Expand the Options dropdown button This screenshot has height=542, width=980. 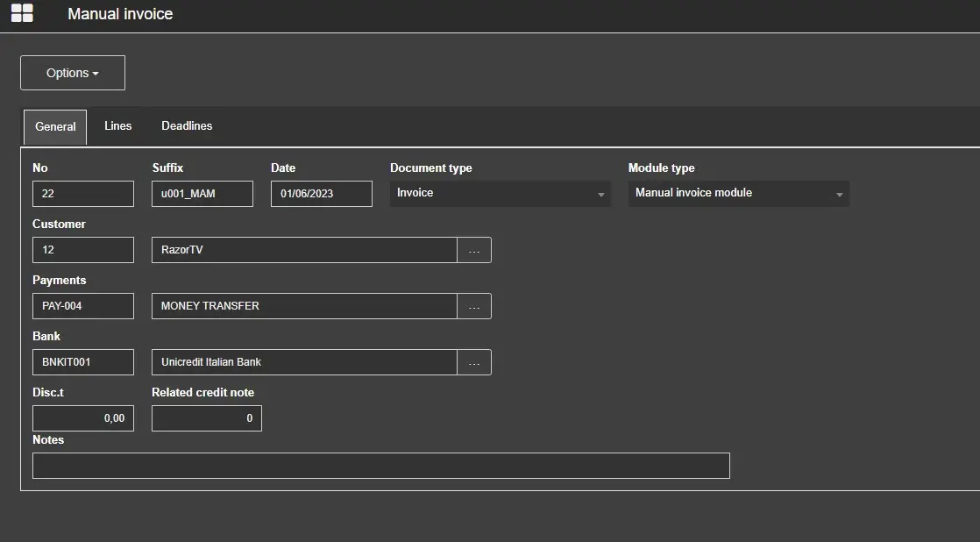73,73
